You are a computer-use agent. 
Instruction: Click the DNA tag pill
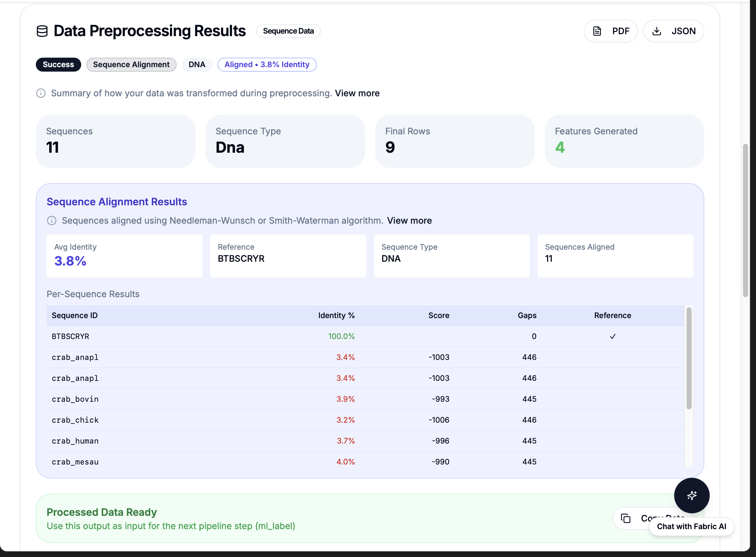(x=197, y=64)
